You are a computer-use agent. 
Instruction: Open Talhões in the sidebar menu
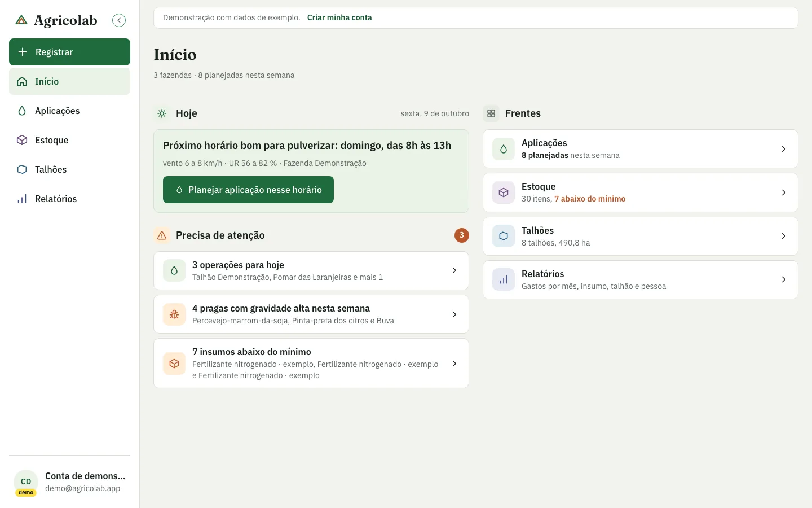click(69, 169)
